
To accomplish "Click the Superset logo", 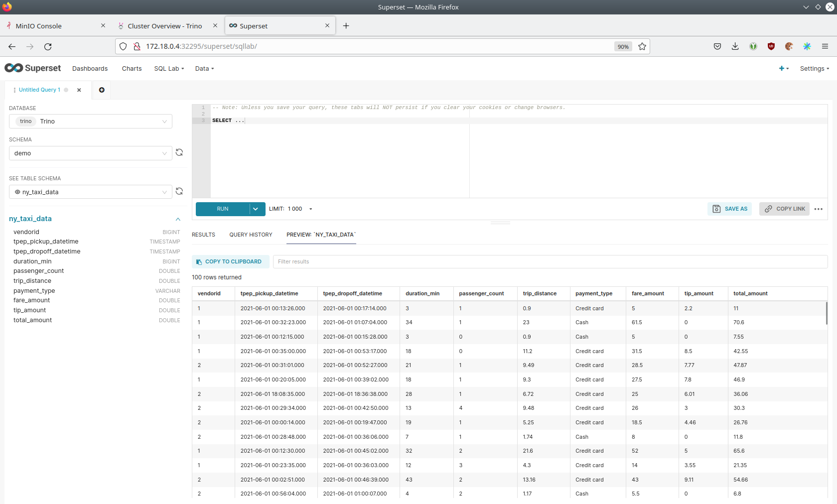I will pos(33,68).
